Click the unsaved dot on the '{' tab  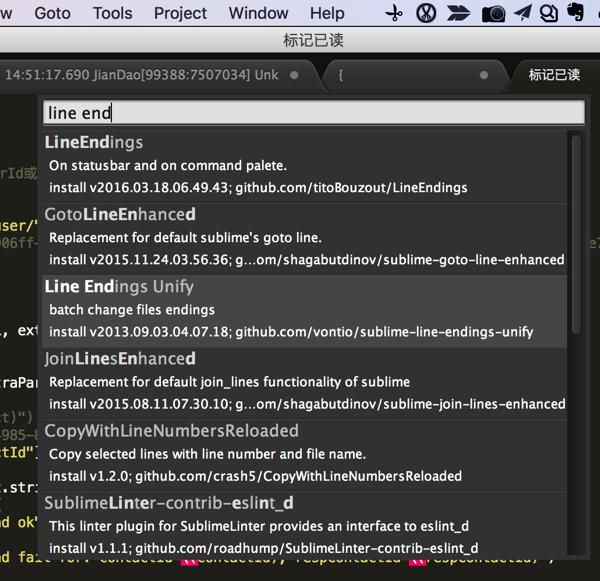tap(484, 75)
